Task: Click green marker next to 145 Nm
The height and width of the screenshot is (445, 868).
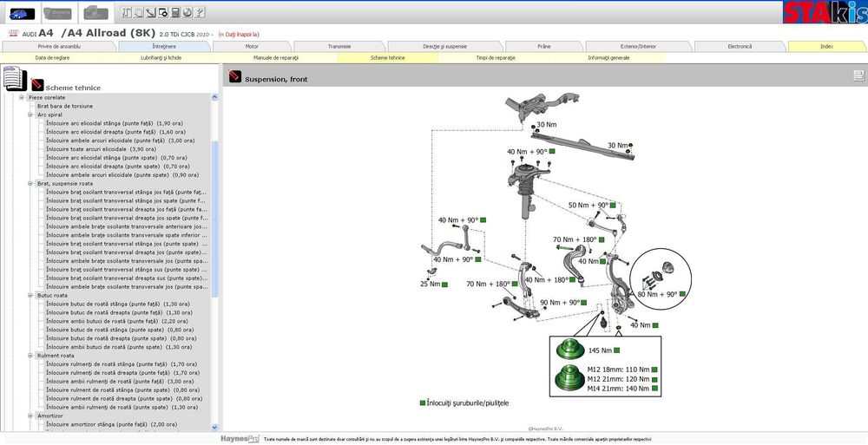Action: click(617, 350)
